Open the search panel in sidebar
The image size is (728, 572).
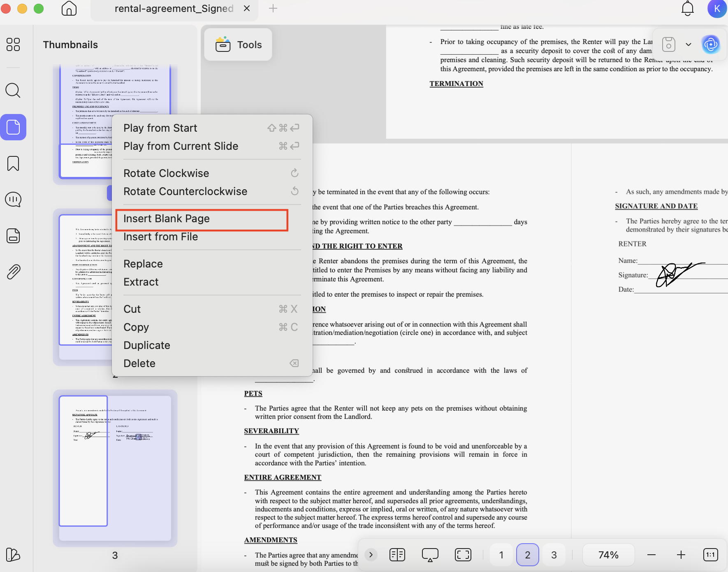pyautogui.click(x=13, y=90)
